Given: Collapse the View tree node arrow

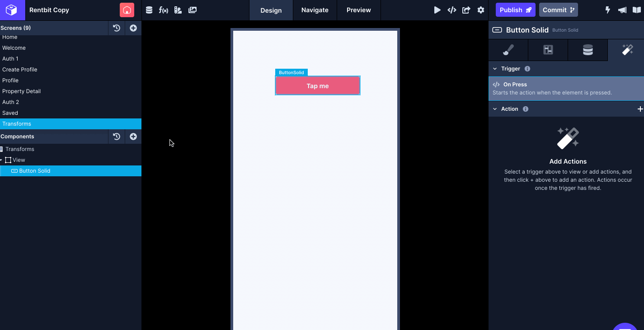Looking at the screenshot, I should click(x=1, y=160).
